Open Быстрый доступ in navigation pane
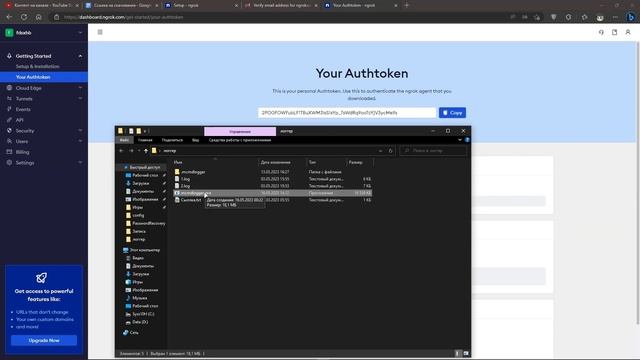The width and height of the screenshot is (640, 360). tap(144, 167)
